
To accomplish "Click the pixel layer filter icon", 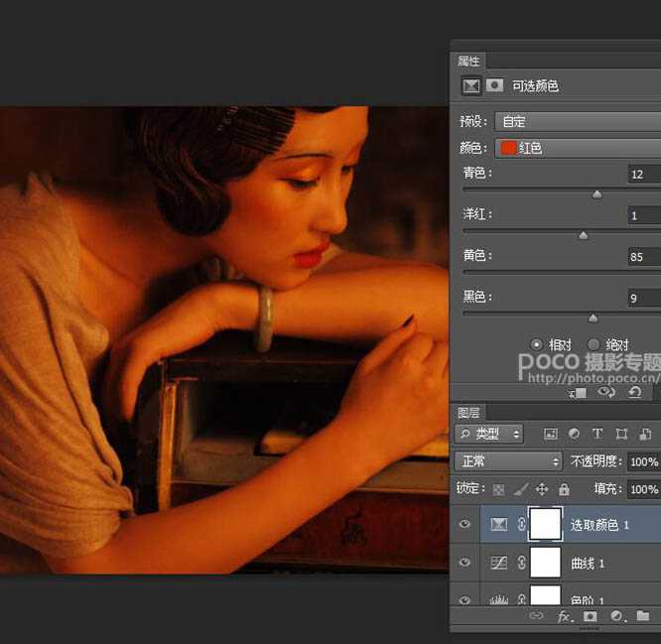I will pyautogui.click(x=551, y=434).
